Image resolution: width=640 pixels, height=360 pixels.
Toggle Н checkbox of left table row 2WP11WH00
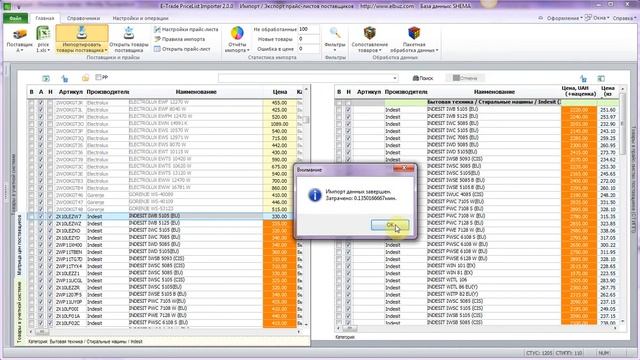(50, 245)
